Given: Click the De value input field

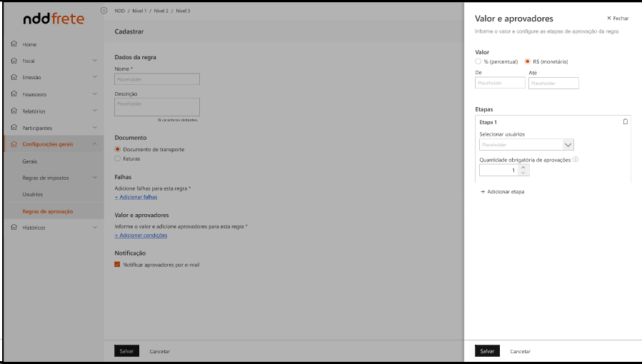Looking at the screenshot, I should pos(500,84).
